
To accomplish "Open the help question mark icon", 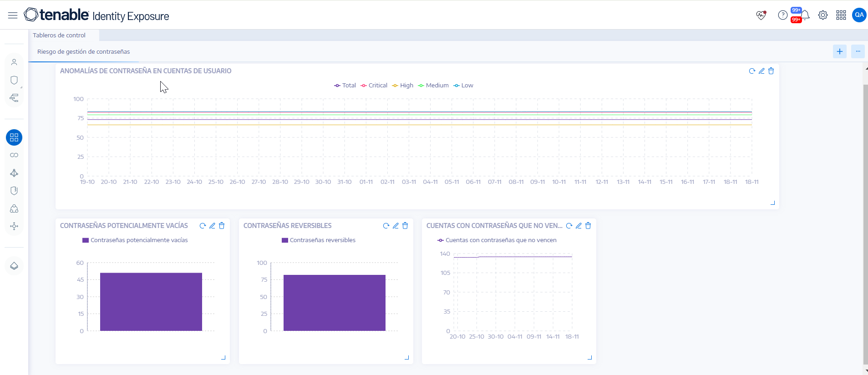I will (x=782, y=15).
